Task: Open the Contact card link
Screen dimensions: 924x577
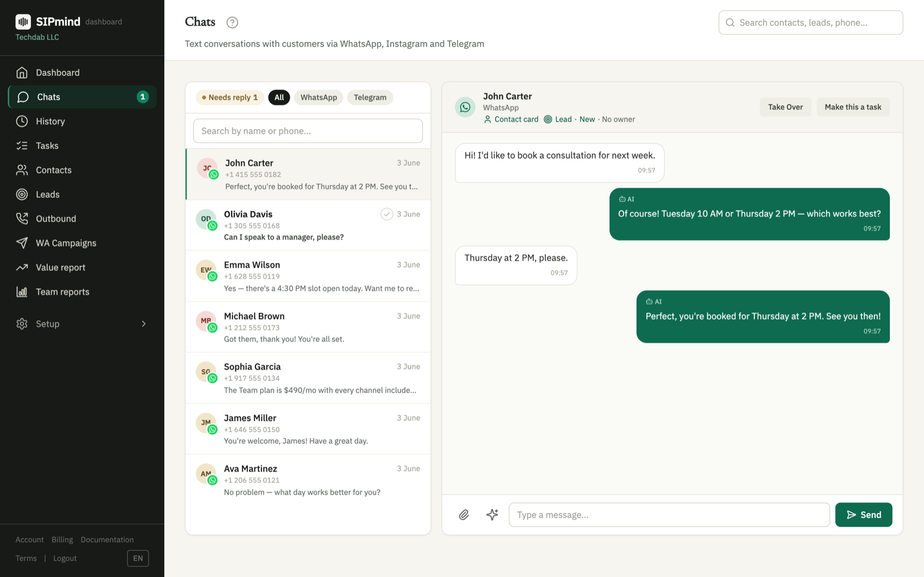Action: point(511,120)
